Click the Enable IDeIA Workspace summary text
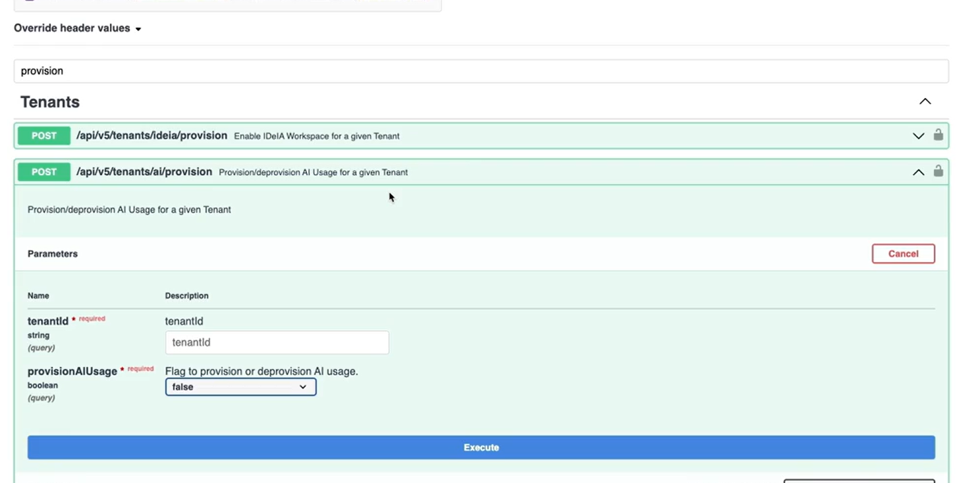980x483 pixels. (317, 136)
